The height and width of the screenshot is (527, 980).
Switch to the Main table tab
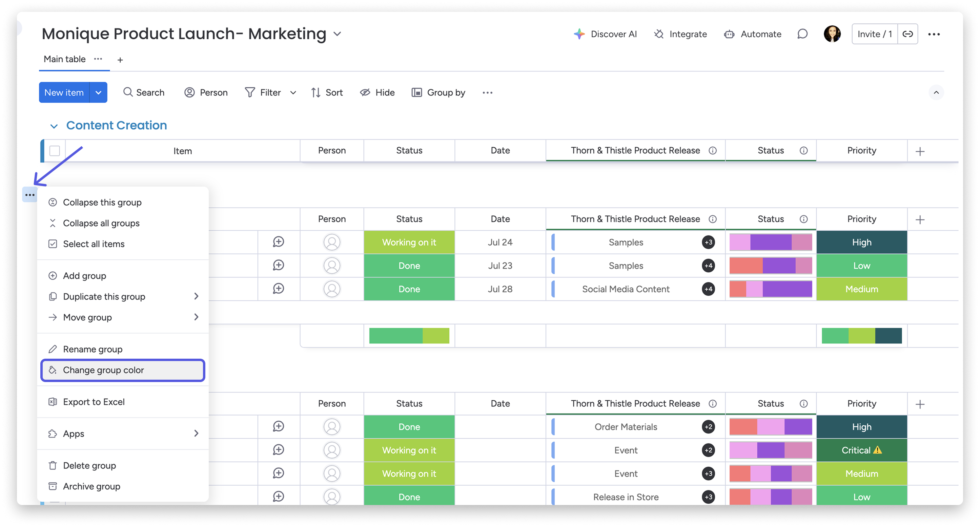pyautogui.click(x=65, y=59)
